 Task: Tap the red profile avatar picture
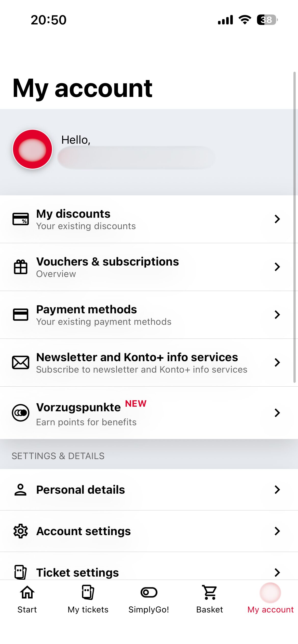tap(33, 149)
